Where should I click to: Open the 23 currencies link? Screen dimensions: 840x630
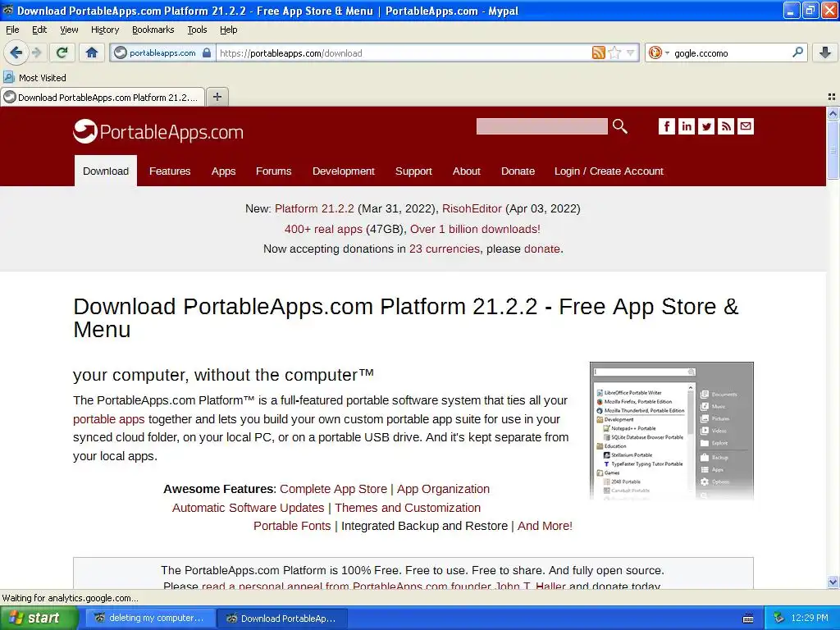click(445, 249)
